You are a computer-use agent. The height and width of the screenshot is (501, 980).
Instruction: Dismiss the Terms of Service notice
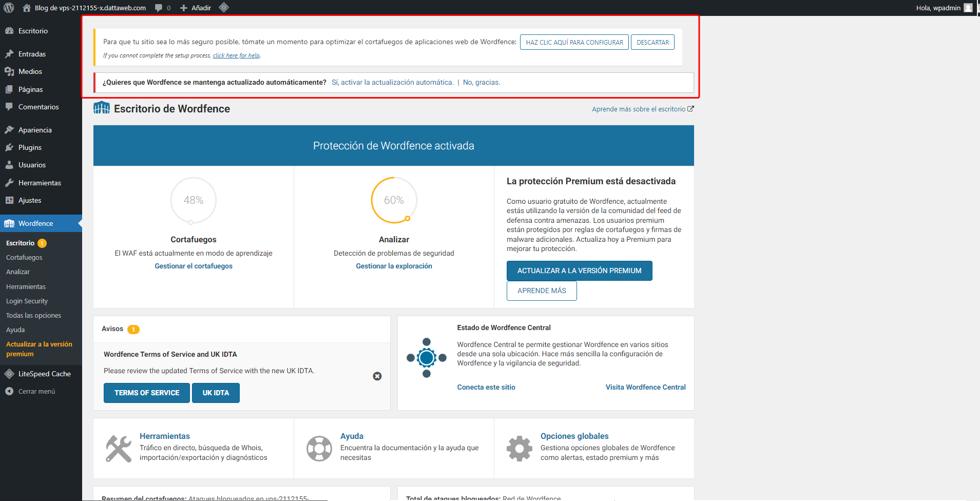click(x=377, y=376)
